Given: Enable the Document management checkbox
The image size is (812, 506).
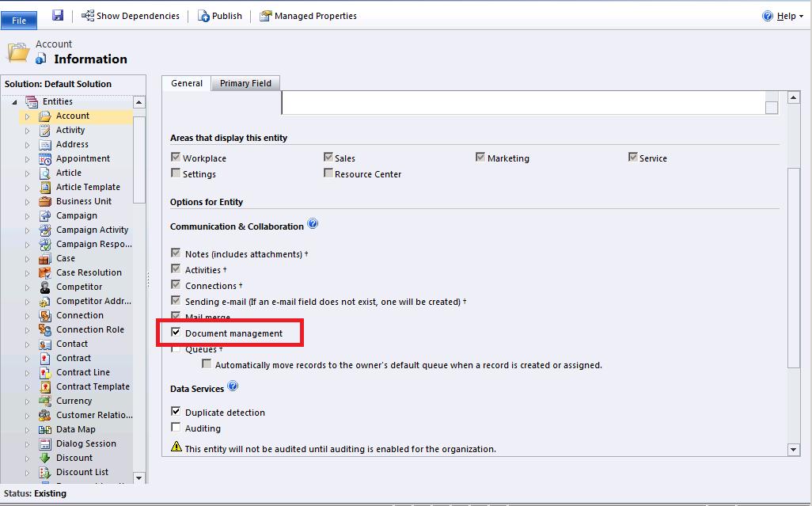Looking at the screenshot, I should coord(176,333).
